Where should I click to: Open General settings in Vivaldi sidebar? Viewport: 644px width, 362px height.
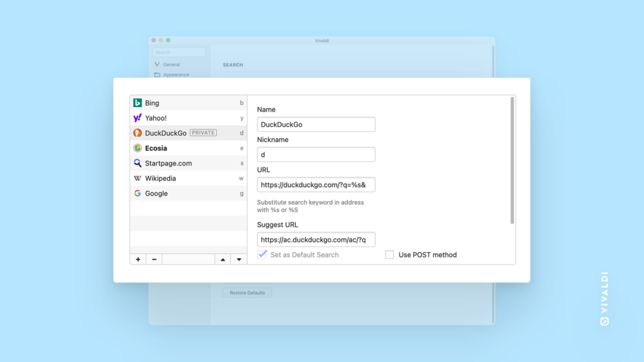point(172,64)
